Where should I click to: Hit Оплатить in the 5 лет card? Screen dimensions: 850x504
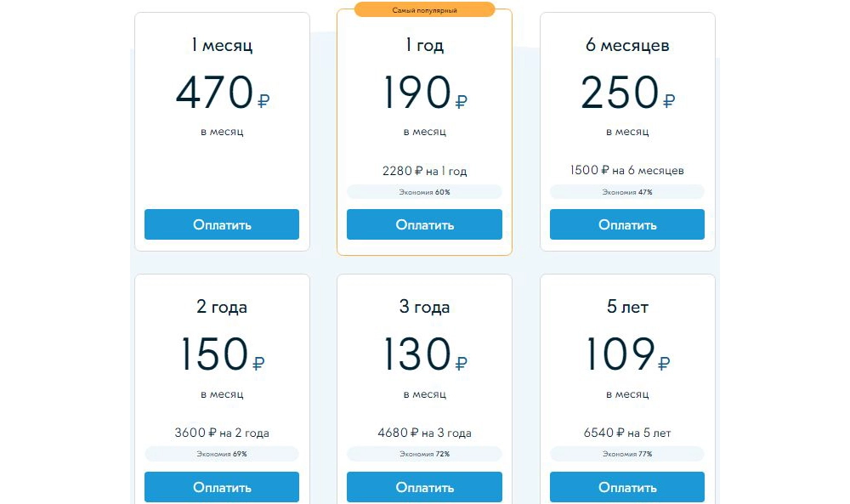pos(627,487)
